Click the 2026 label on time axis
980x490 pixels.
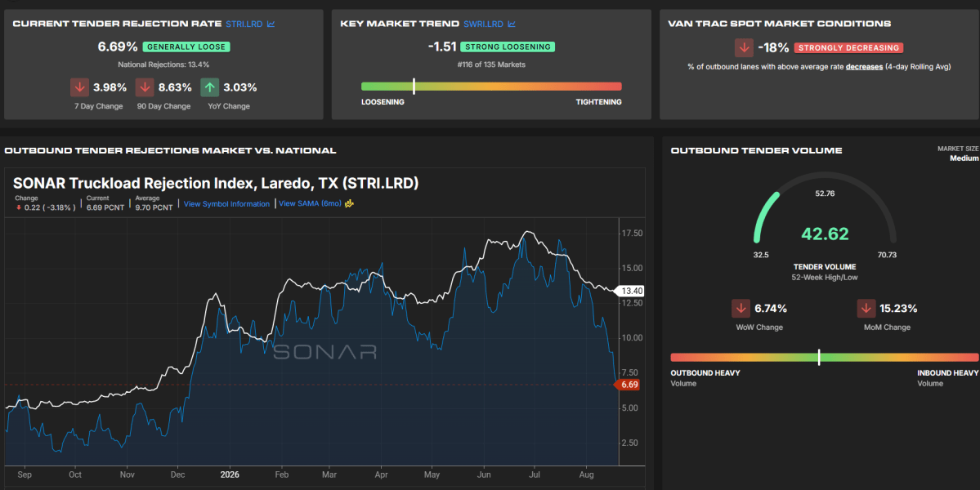(229, 474)
